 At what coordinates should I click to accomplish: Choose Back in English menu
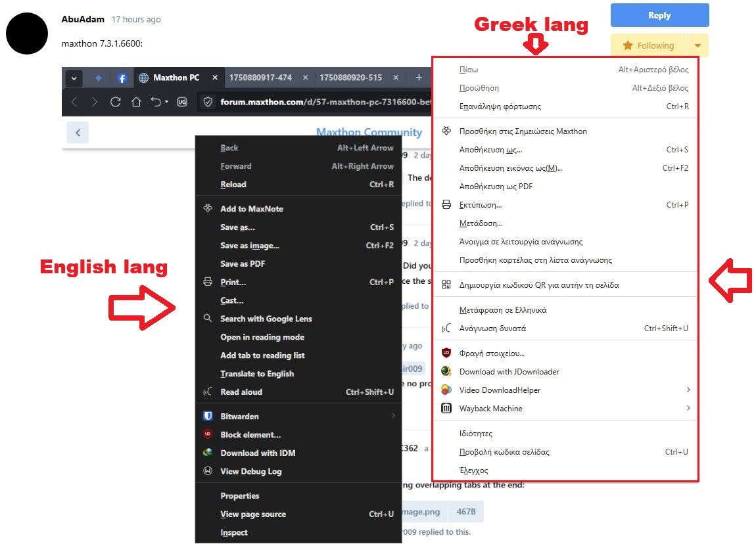[298, 148]
